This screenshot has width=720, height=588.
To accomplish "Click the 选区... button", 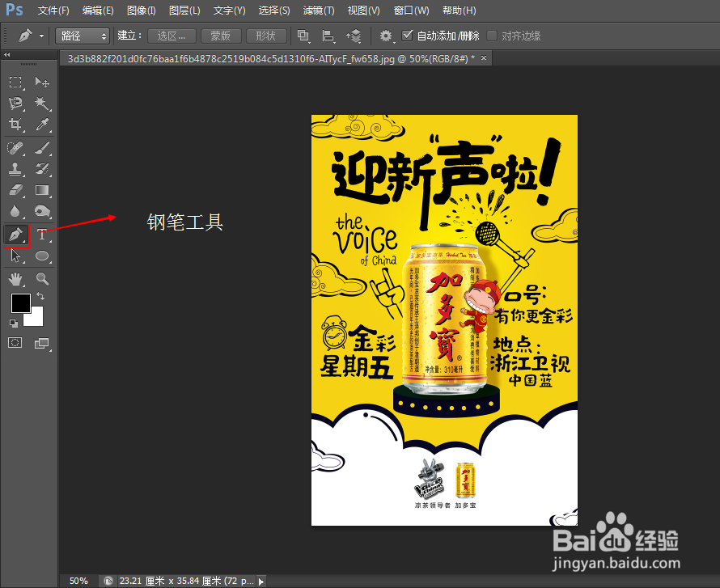I will 172,36.
